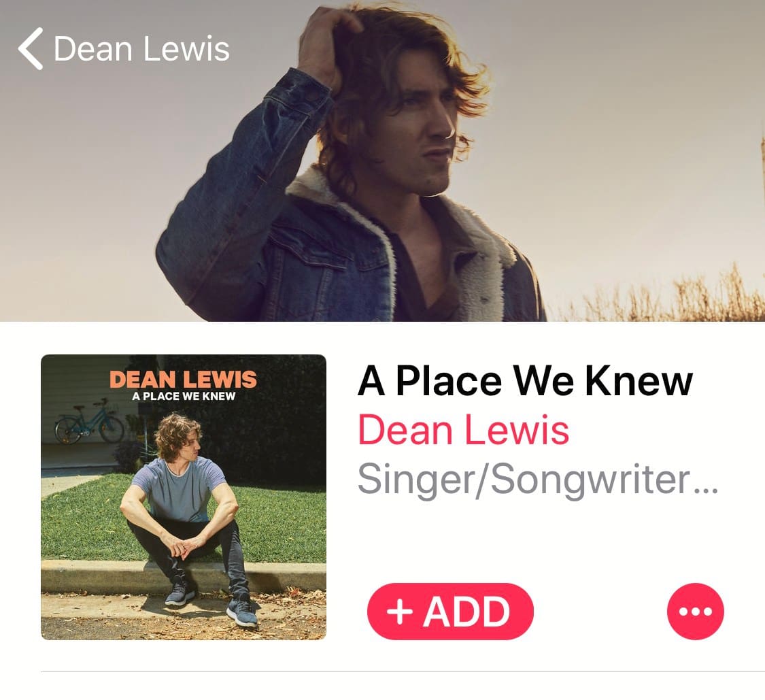This screenshot has height=700, width=765.
Task: Click the plus symbol inside the ADD pill
Action: point(400,612)
